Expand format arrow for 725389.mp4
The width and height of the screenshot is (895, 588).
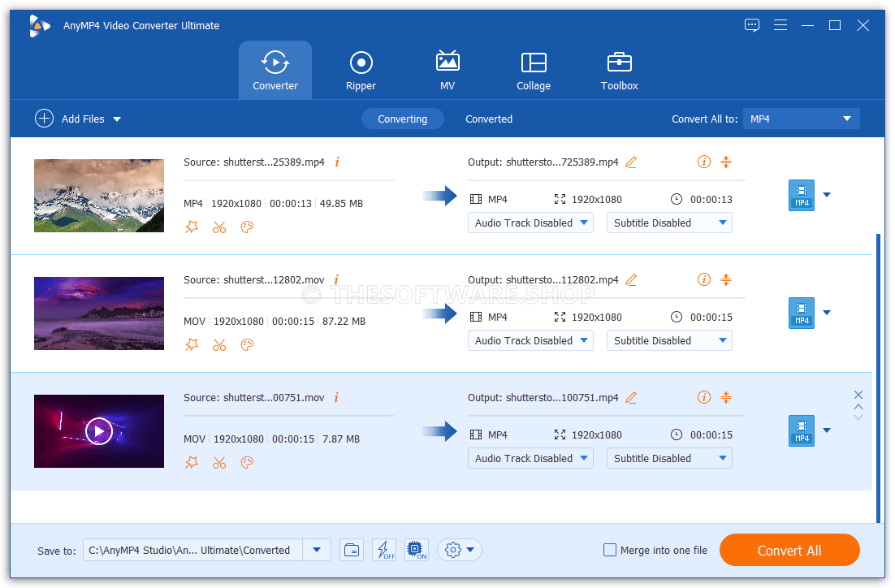(x=827, y=195)
